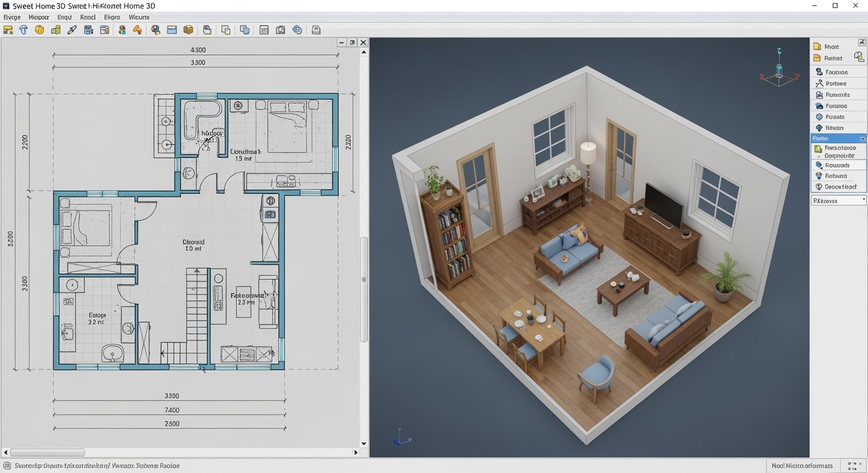
Task: Click the blue overlapping squares toolbar icon
Action: pos(244,30)
